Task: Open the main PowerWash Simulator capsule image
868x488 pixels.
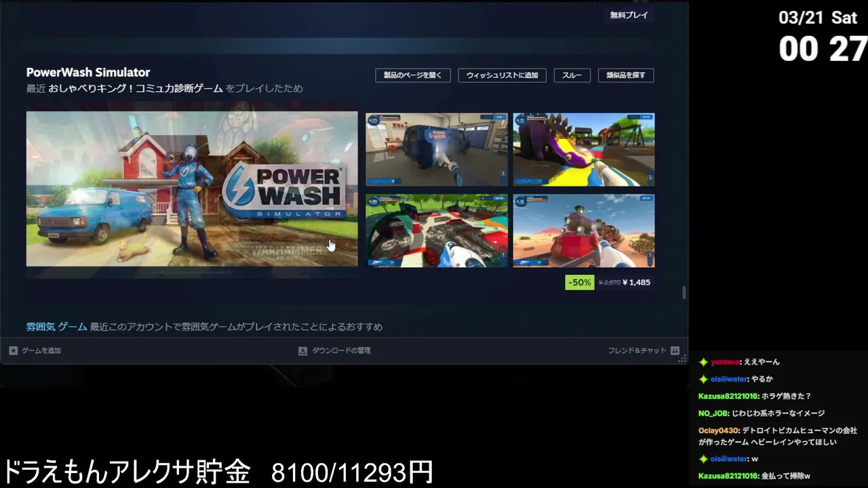Action: (x=192, y=189)
